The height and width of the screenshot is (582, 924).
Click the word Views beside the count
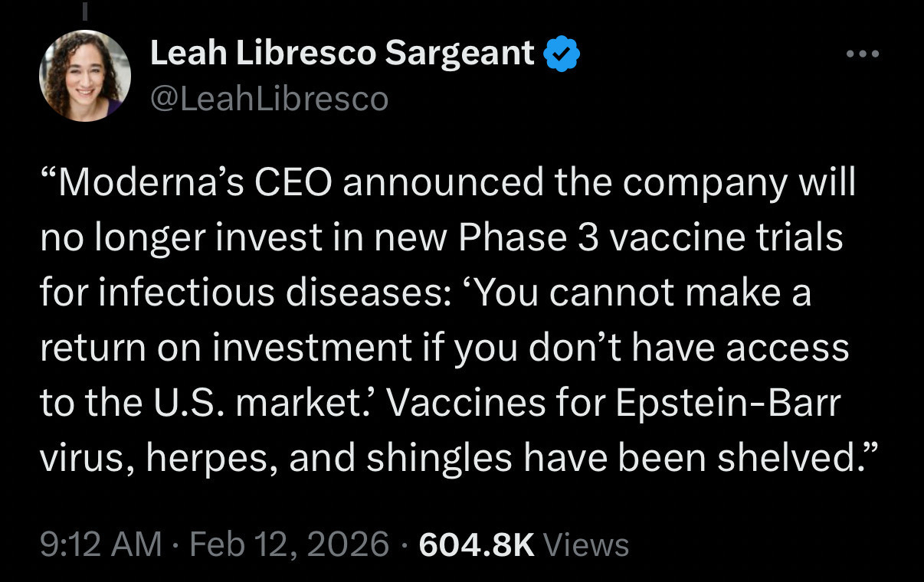(585, 544)
